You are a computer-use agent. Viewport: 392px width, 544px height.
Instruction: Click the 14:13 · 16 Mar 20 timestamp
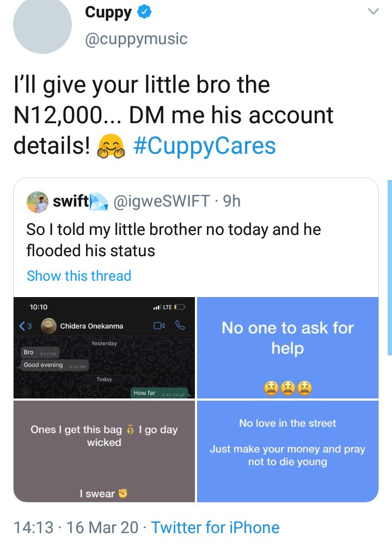[76, 527]
